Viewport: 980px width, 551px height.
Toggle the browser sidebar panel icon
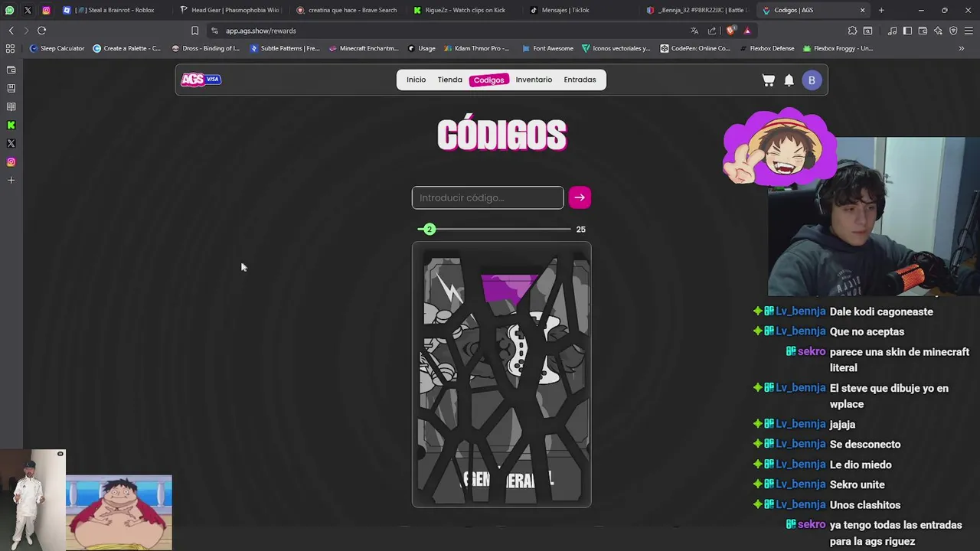(x=907, y=31)
